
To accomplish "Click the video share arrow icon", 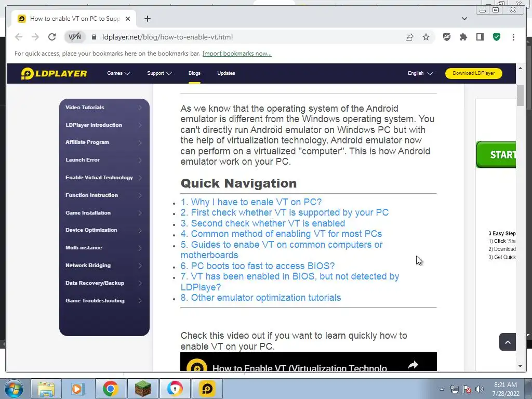I will click(x=413, y=365).
